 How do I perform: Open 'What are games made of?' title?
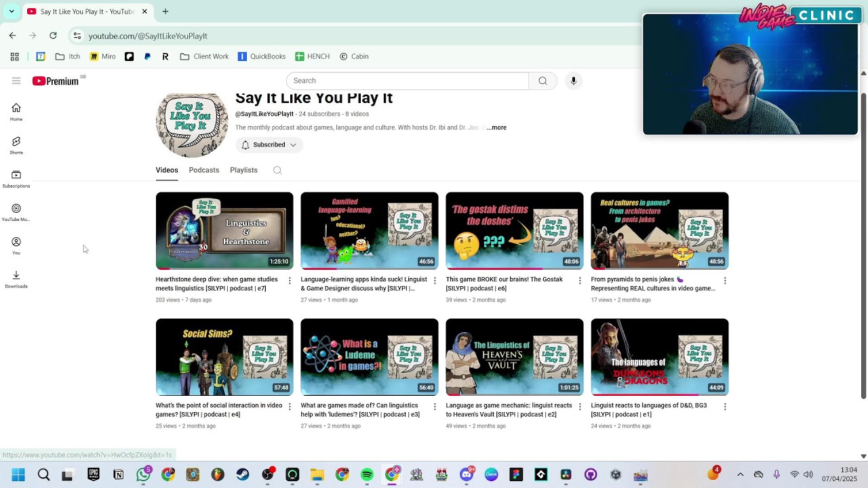[x=360, y=409]
